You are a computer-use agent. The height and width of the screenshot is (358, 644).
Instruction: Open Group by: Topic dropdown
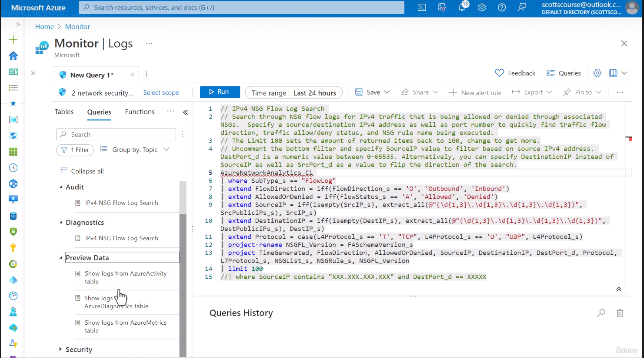click(x=135, y=149)
